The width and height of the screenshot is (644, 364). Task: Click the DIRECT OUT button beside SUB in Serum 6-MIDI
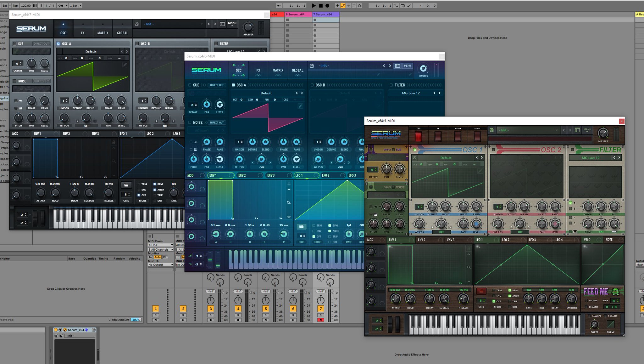pyautogui.click(x=217, y=85)
